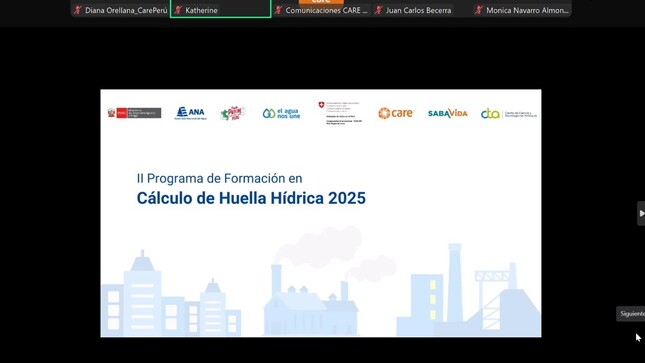Click 'Cálculo de Huella Hídrica 2025' title
645x363 pixels.
(251, 198)
